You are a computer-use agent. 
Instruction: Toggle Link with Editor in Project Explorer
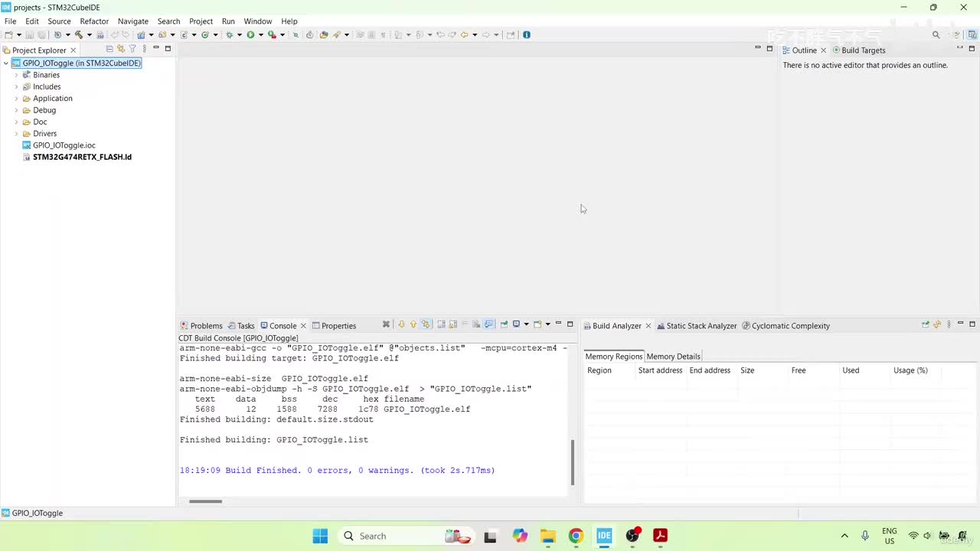[121, 49]
